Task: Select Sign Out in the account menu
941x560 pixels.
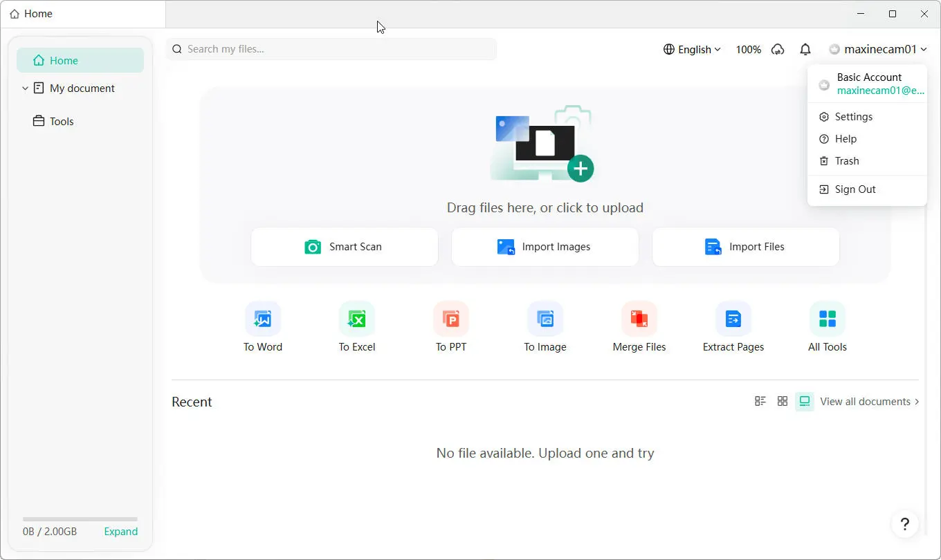Action: tap(867, 189)
